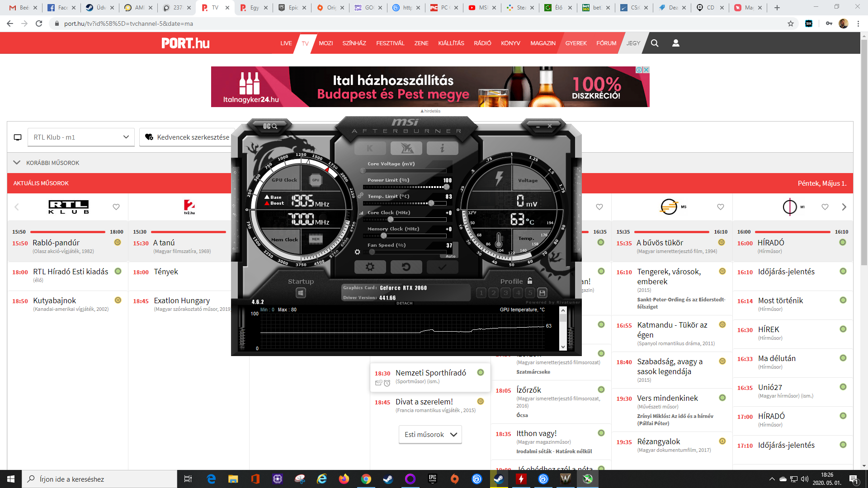
Task: Open Chrome's three-dot menu
Action: (x=858, y=23)
